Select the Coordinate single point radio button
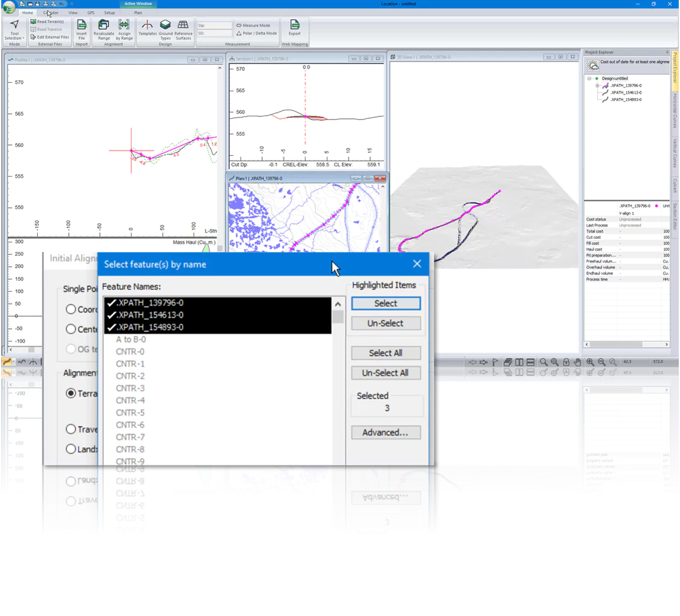 tap(71, 310)
